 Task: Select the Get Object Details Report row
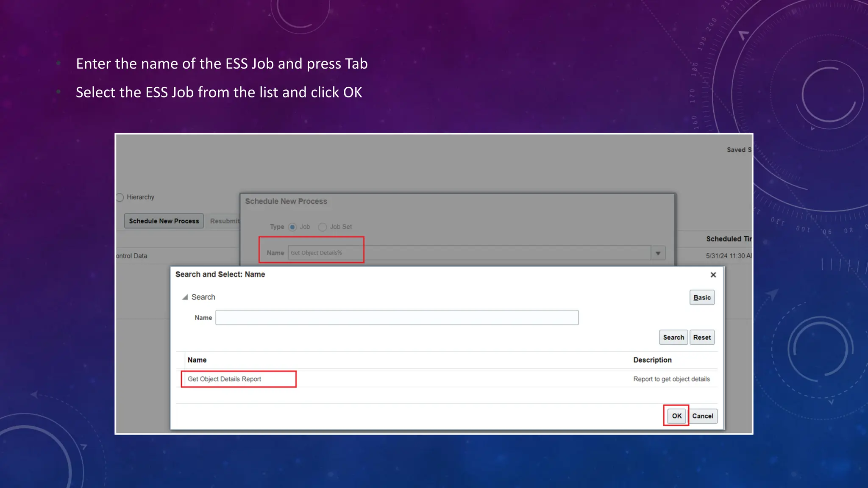[x=225, y=379]
